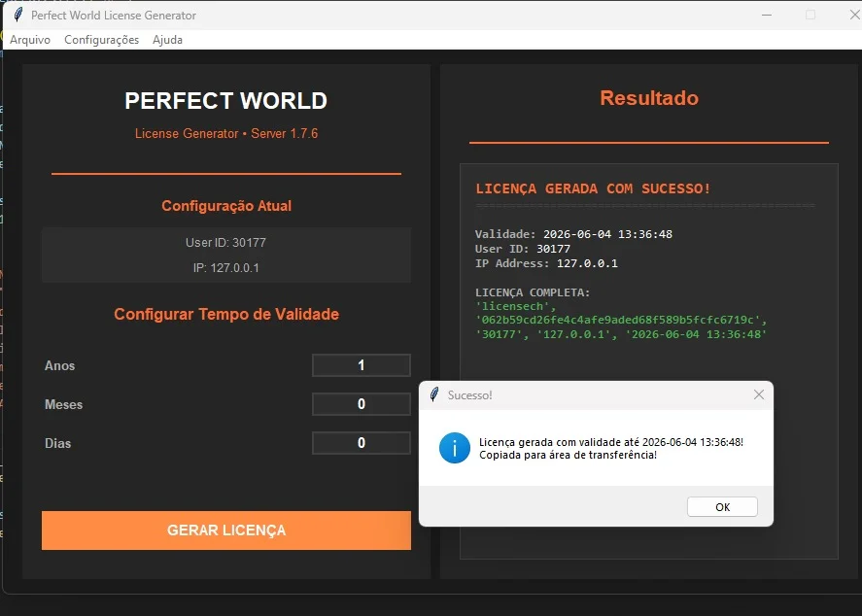The image size is (862, 616).
Task: Focus the Anos input field
Action: point(362,365)
